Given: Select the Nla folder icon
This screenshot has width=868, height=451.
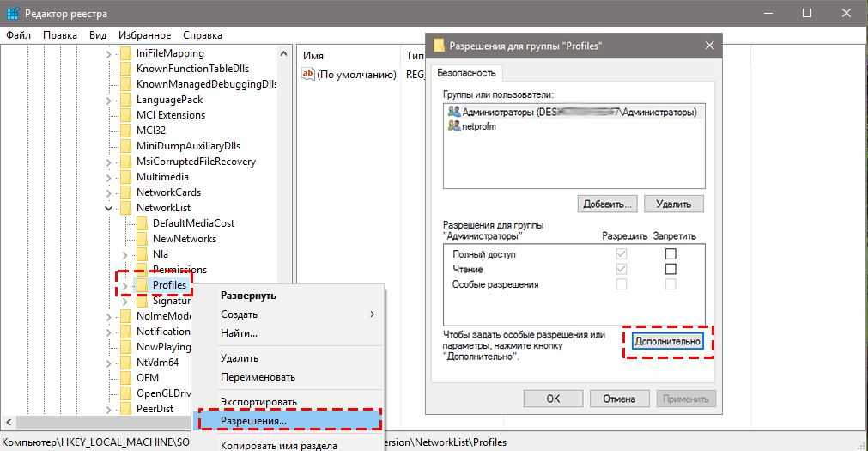Looking at the screenshot, I should click(x=143, y=254).
